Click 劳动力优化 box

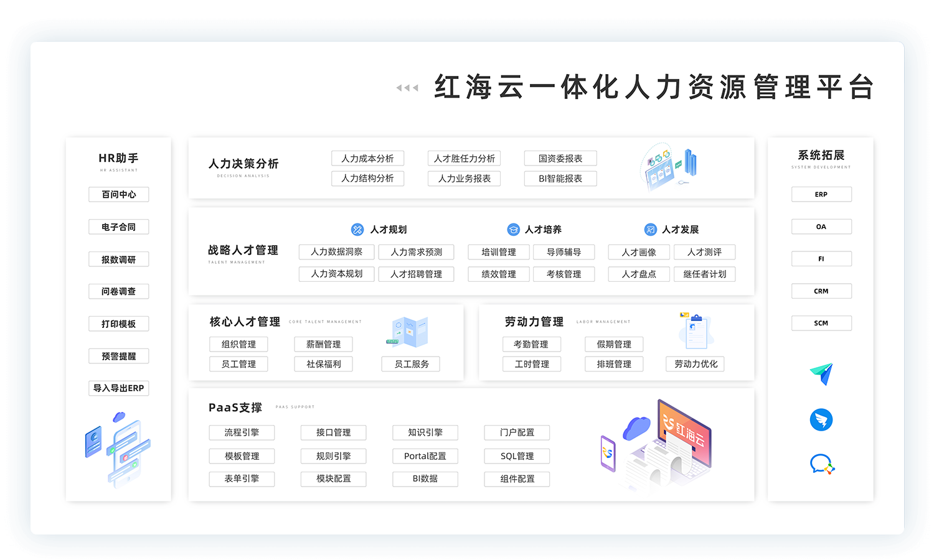pyautogui.click(x=696, y=364)
